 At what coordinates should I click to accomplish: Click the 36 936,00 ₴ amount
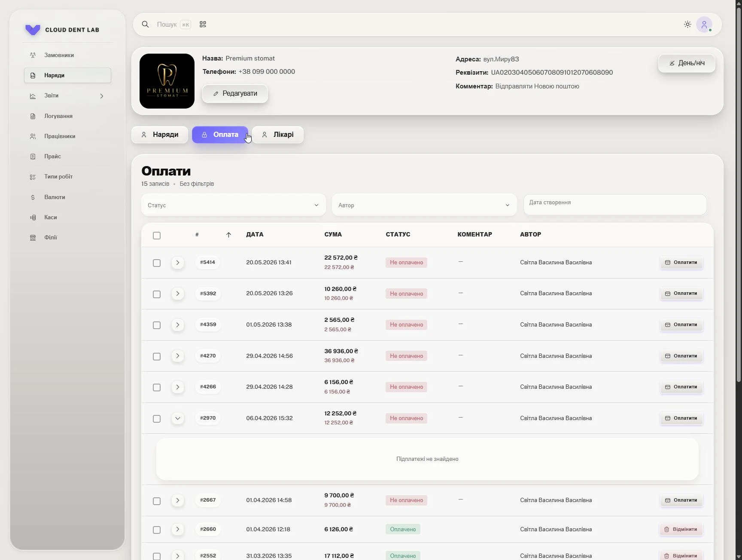pos(341,351)
